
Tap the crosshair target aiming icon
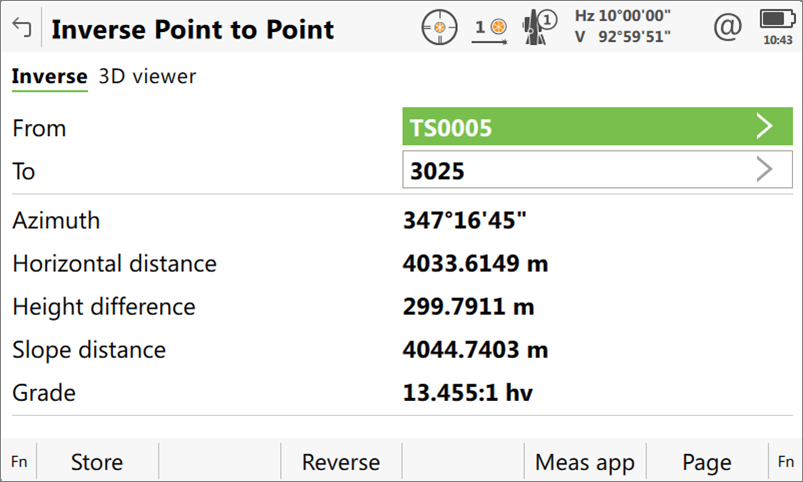(436, 27)
